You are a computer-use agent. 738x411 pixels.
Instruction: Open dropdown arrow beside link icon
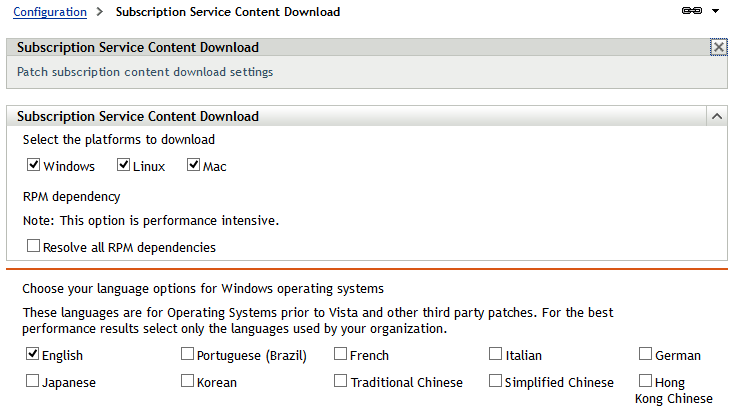pos(715,12)
